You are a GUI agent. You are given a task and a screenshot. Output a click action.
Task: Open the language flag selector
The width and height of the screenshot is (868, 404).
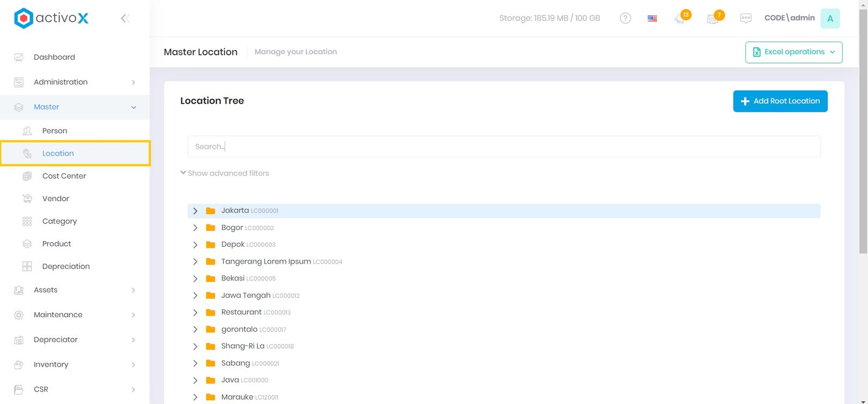pyautogui.click(x=652, y=18)
